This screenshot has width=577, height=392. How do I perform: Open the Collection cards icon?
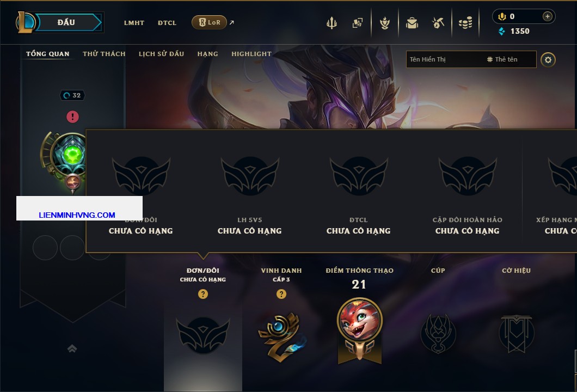[x=357, y=23]
